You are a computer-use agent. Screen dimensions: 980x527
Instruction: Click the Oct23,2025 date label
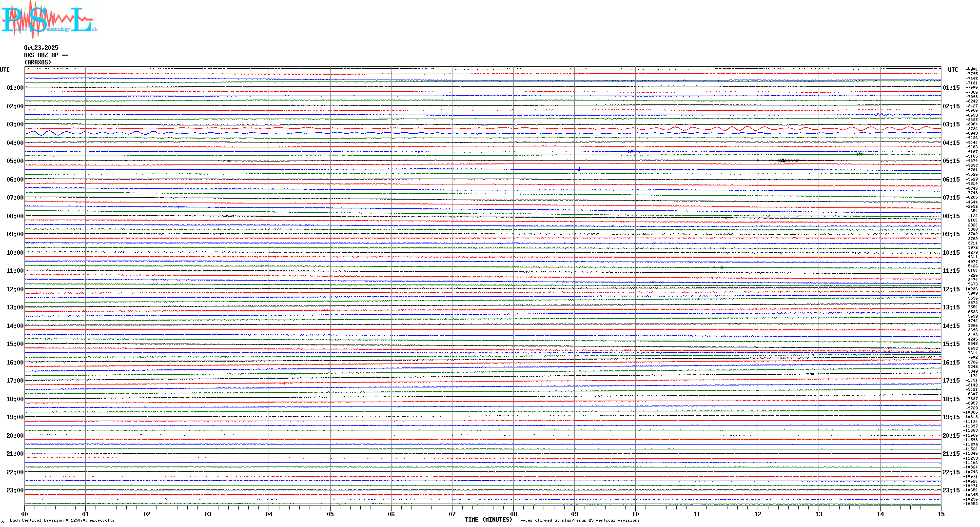pyautogui.click(x=41, y=48)
